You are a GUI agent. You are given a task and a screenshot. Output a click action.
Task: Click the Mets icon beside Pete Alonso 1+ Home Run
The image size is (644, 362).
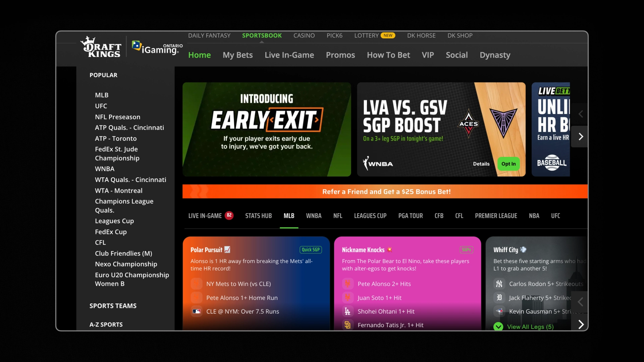tap(197, 298)
